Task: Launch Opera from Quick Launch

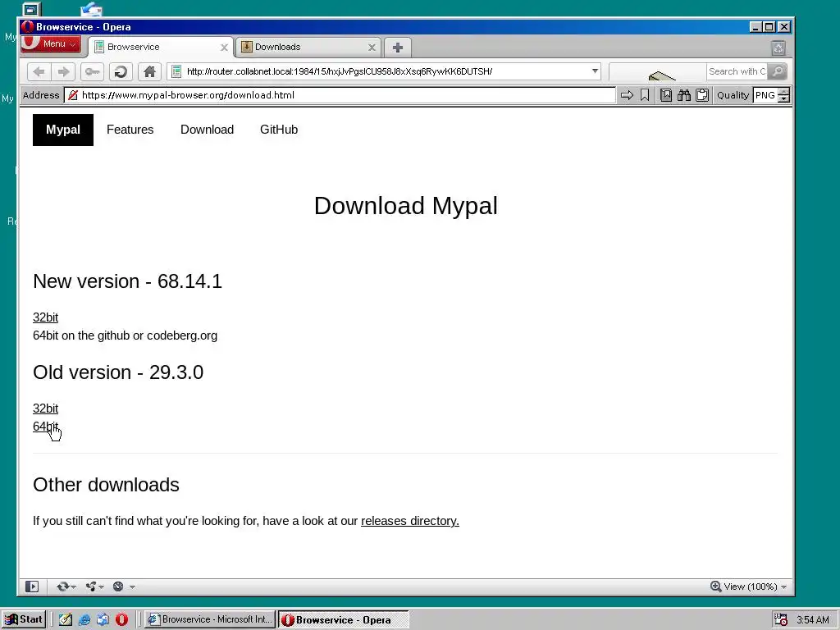Action: click(x=121, y=619)
